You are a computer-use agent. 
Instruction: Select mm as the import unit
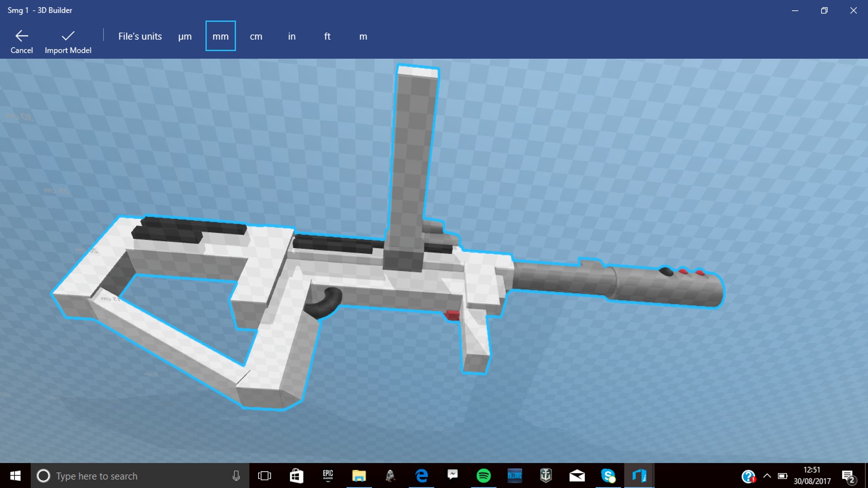click(x=221, y=36)
